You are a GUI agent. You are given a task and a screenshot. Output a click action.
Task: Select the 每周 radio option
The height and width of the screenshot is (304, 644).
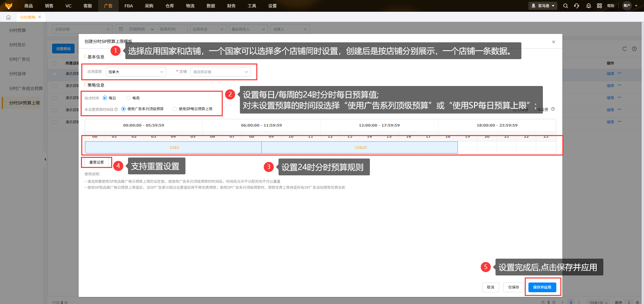(x=128, y=98)
